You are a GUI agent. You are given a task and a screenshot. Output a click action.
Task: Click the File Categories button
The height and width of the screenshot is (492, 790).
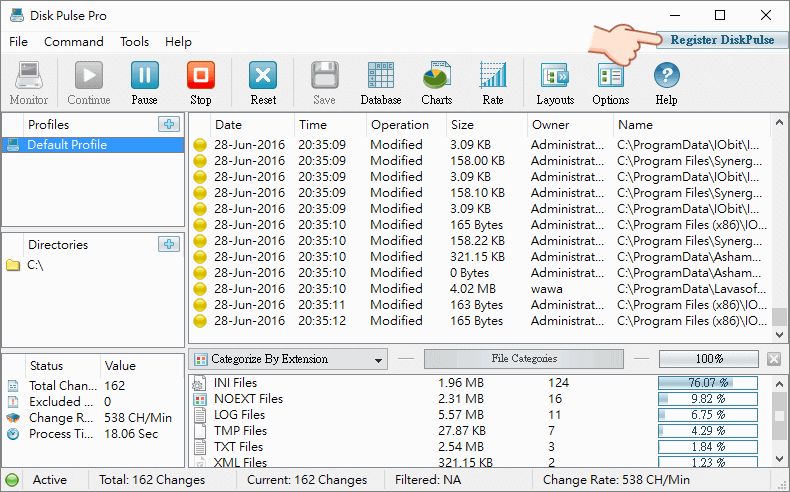524,359
